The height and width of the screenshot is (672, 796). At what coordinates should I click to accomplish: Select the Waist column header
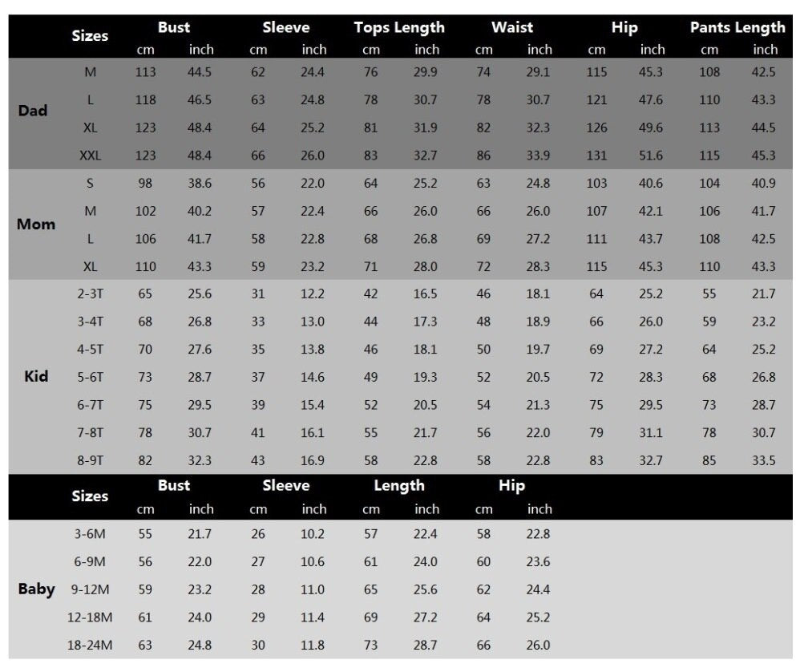coord(512,27)
